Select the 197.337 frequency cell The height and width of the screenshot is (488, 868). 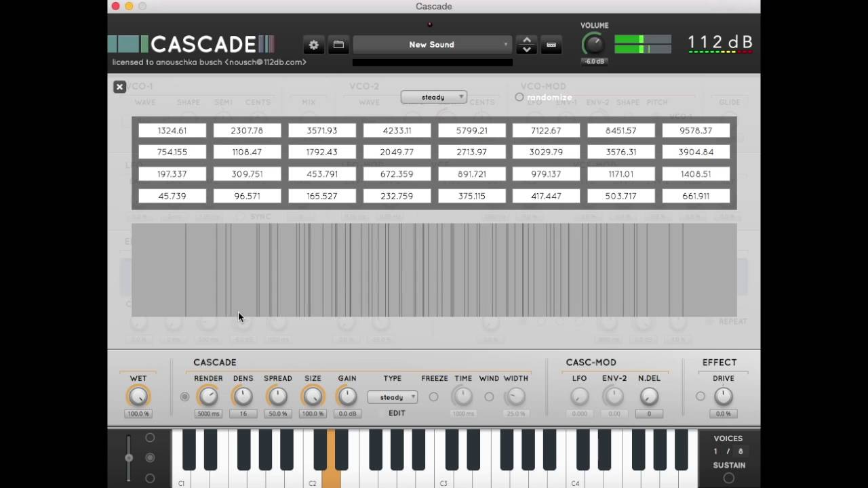(x=172, y=174)
